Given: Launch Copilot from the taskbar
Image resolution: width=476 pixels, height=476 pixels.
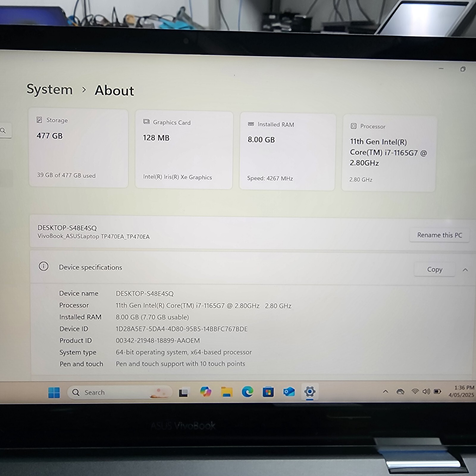Looking at the screenshot, I should (x=206, y=392).
